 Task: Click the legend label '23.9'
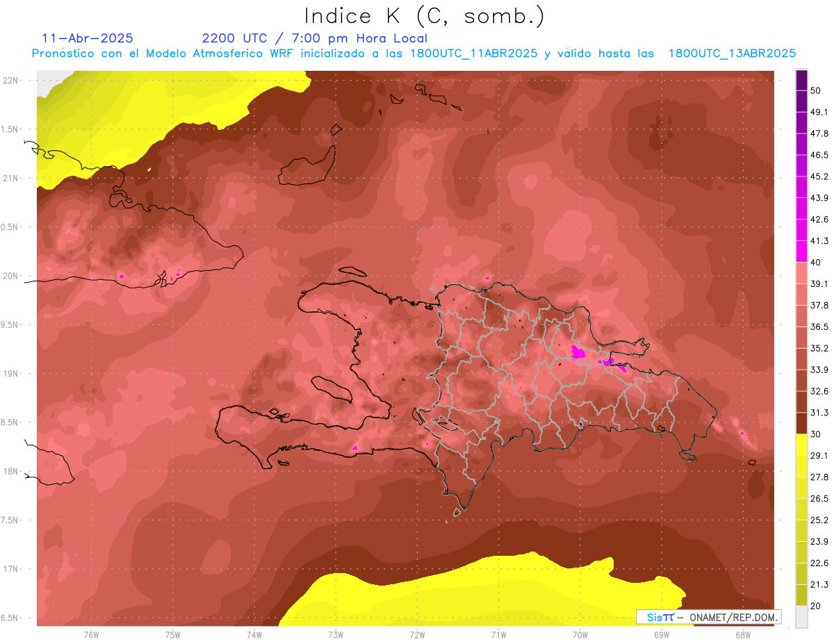819,541
